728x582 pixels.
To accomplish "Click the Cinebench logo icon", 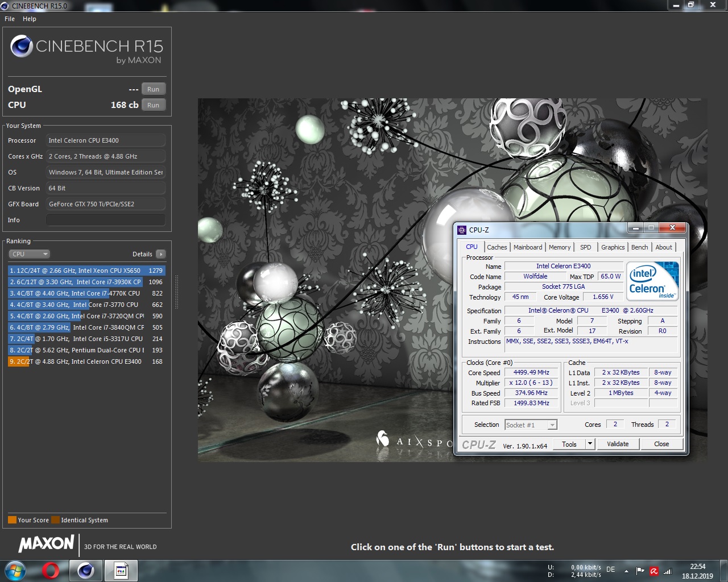I will (x=22, y=46).
